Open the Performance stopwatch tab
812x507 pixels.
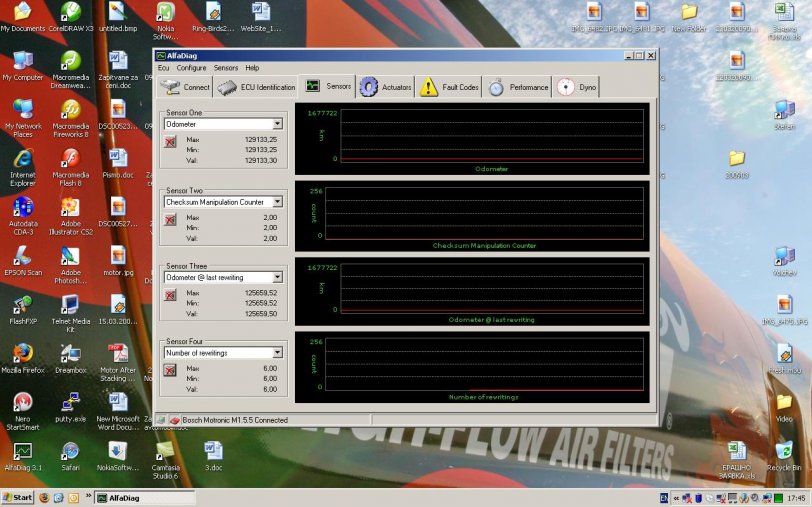[518, 87]
